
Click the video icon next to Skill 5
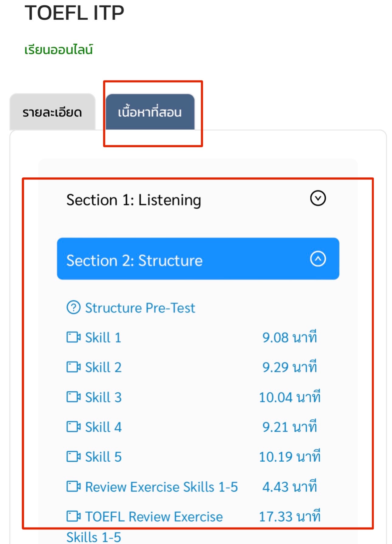[74, 456]
